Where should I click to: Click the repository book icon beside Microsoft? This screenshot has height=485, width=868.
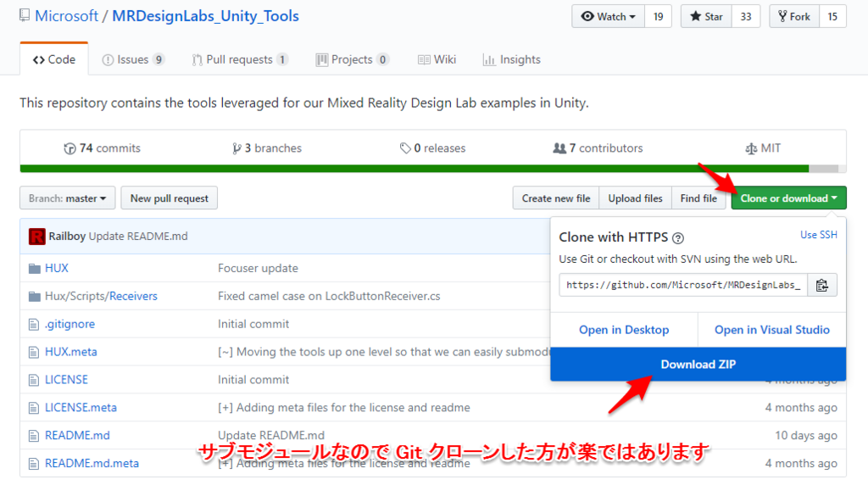tap(25, 15)
